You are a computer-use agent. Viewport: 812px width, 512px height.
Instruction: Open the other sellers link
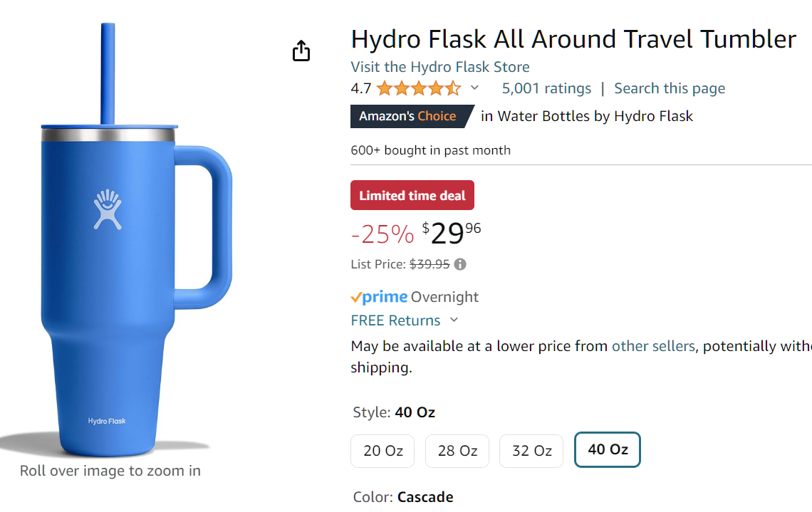[653, 346]
